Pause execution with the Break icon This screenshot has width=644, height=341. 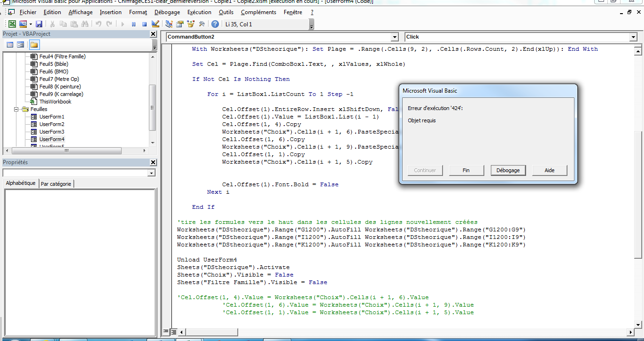(x=133, y=24)
